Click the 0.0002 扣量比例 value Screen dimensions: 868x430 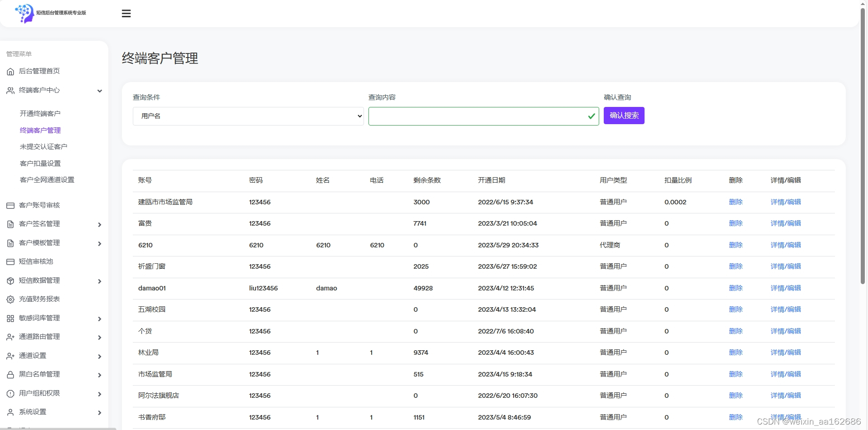(675, 202)
